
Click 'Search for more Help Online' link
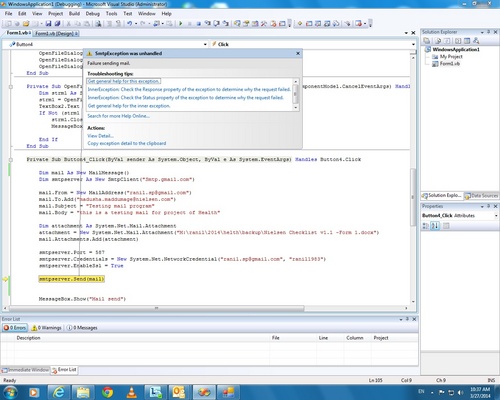[118, 116]
